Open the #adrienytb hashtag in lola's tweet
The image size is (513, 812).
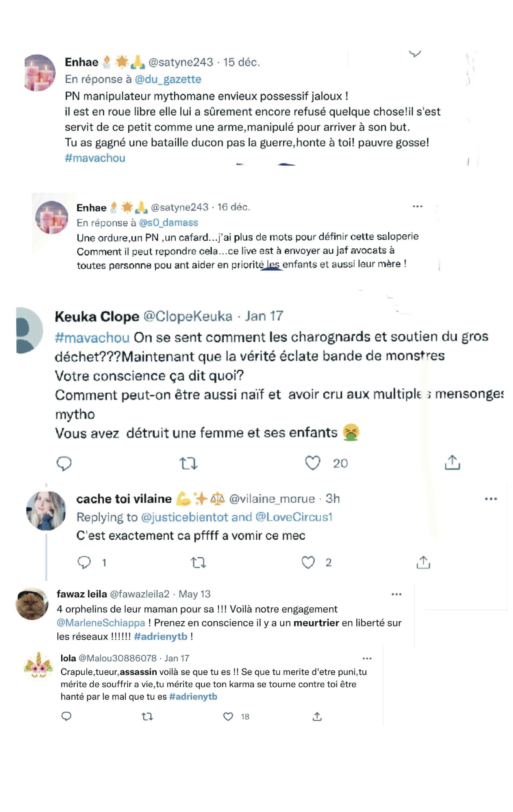click(x=193, y=696)
